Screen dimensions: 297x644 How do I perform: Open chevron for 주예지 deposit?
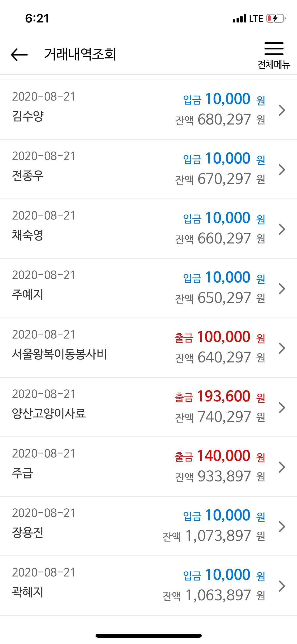[282, 288]
